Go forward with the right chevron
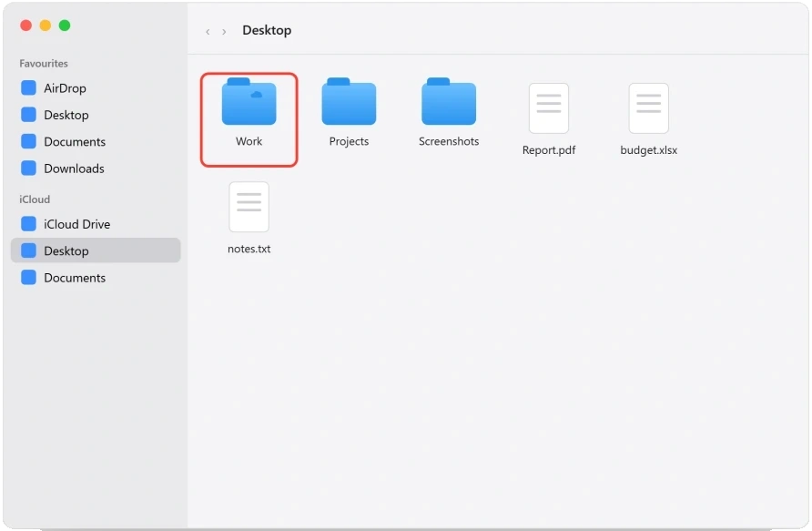812x531 pixels. tap(224, 32)
